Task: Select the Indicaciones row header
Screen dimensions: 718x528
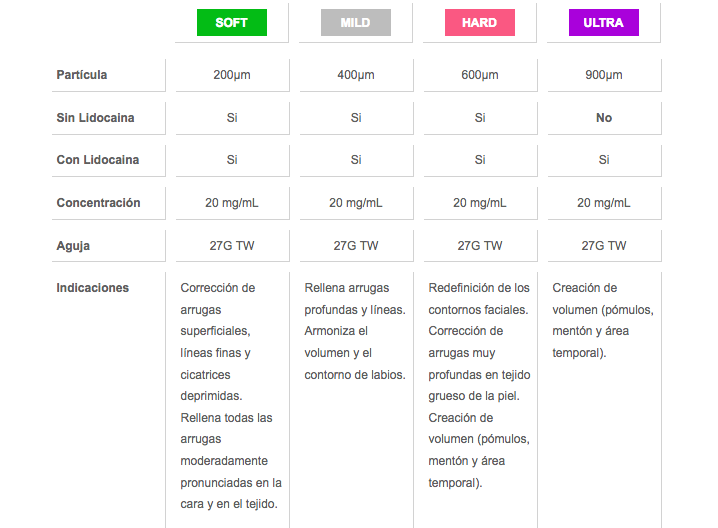Action: point(93,288)
